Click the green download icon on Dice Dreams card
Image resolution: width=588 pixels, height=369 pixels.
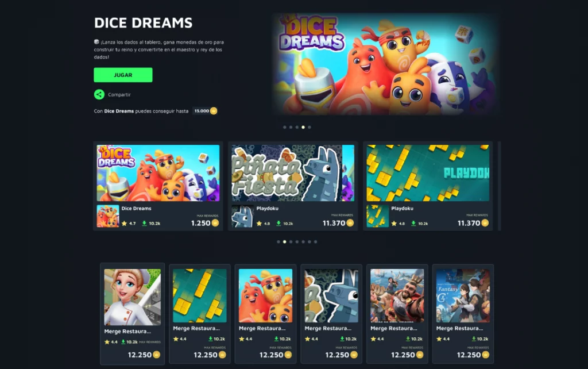pyautogui.click(x=144, y=224)
